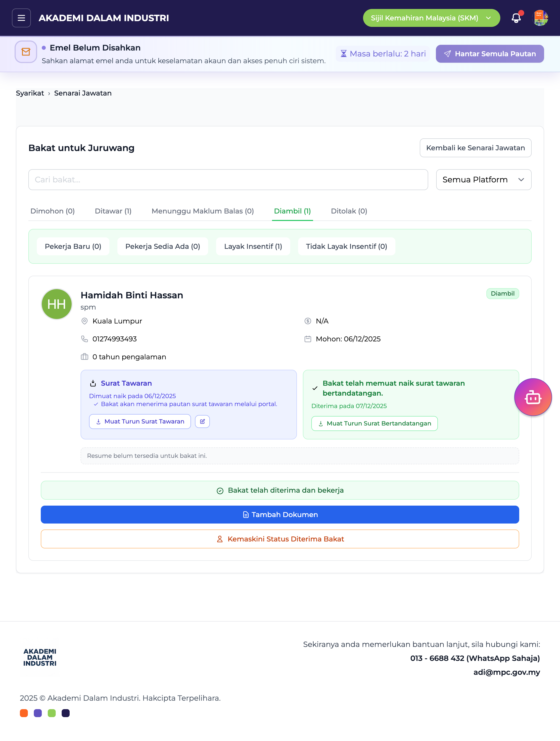Click the HH avatar of Hamidah
This screenshot has height=741, width=560.
tap(56, 304)
